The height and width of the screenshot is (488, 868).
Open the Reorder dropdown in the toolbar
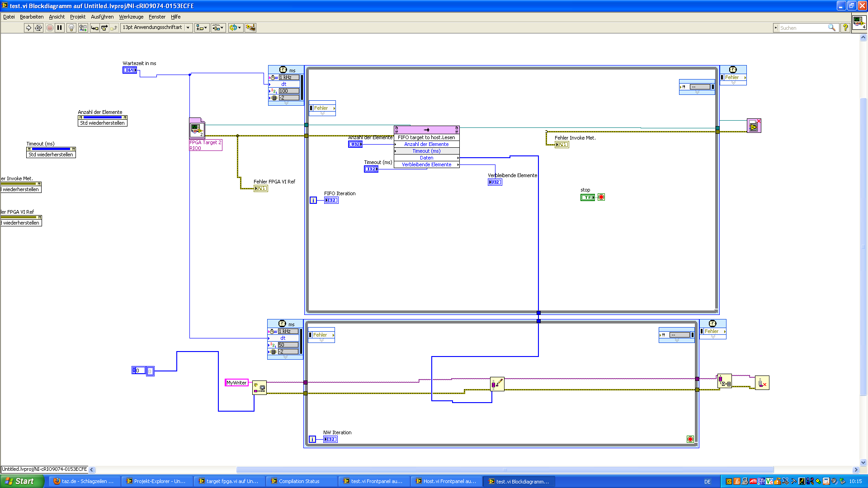pos(235,28)
